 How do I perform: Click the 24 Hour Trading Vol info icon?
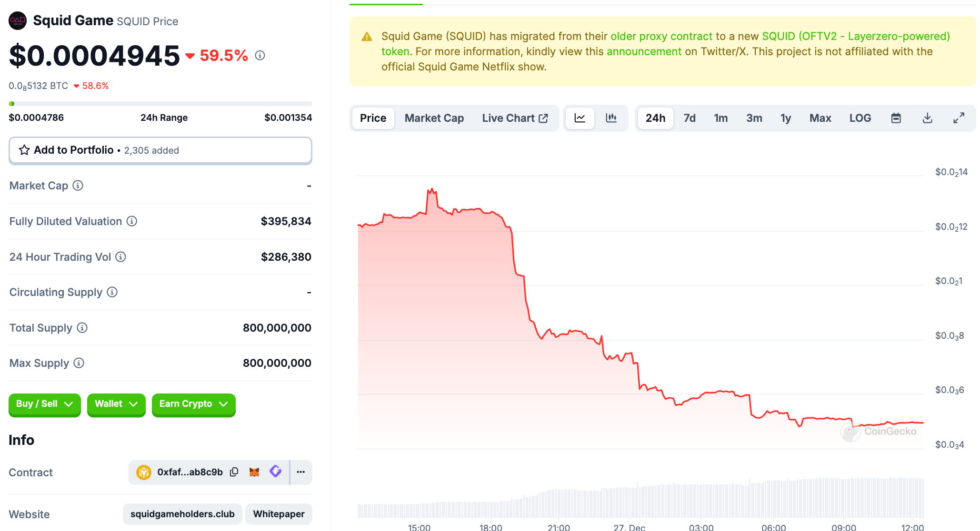click(121, 257)
